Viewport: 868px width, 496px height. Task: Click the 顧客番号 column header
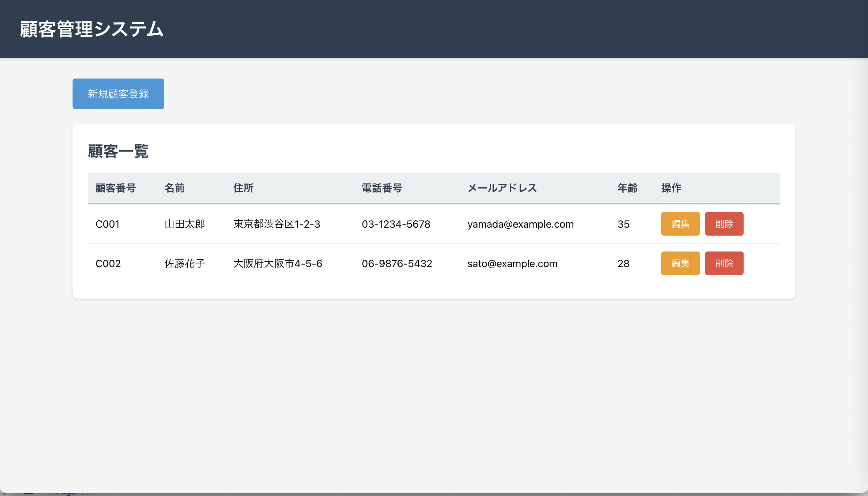coord(115,188)
